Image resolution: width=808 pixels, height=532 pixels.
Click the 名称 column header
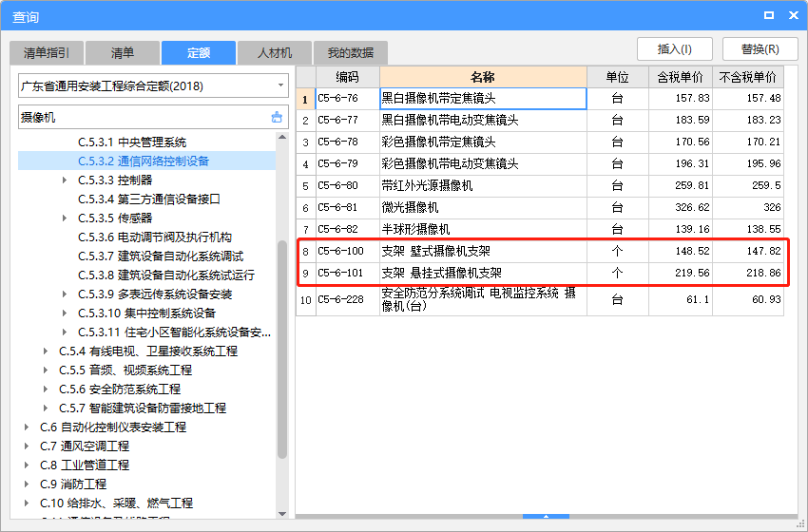(483, 77)
